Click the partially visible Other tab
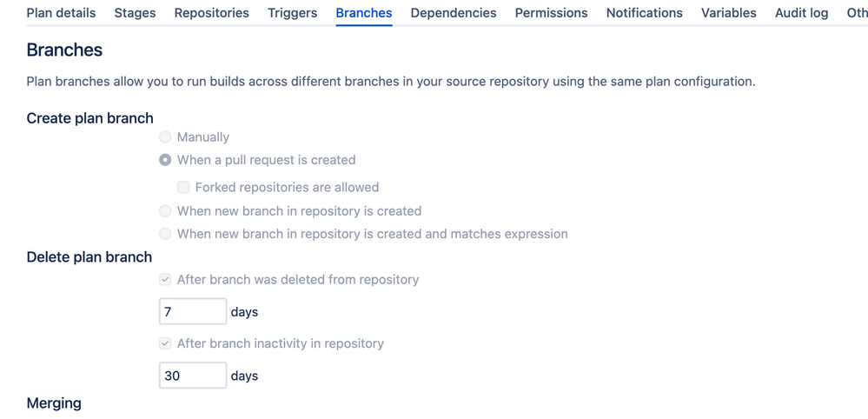This screenshot has width=868, height=419. 857,13
